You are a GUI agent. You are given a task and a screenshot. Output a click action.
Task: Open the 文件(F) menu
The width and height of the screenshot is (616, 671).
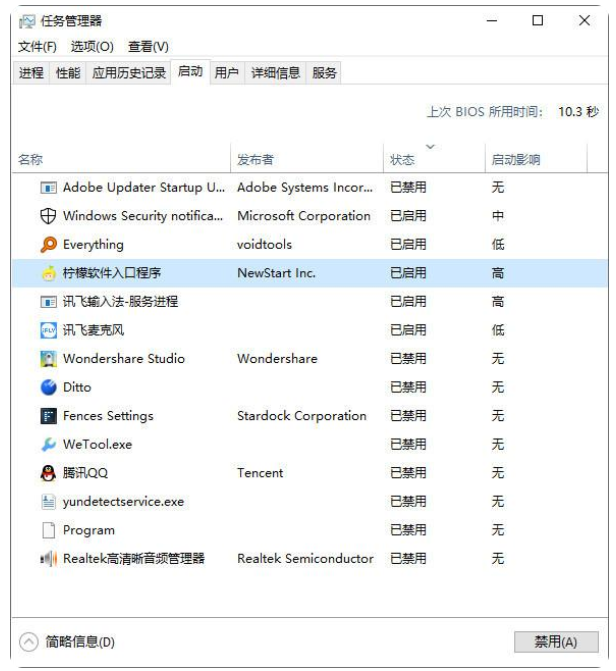pyautogui.click(x=37, y=46)
